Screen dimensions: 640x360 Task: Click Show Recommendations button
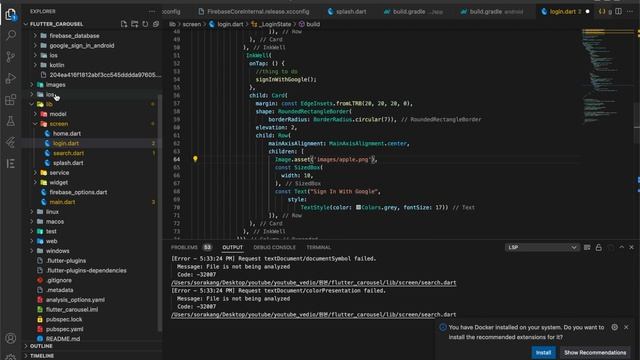[x=595, y=352]
